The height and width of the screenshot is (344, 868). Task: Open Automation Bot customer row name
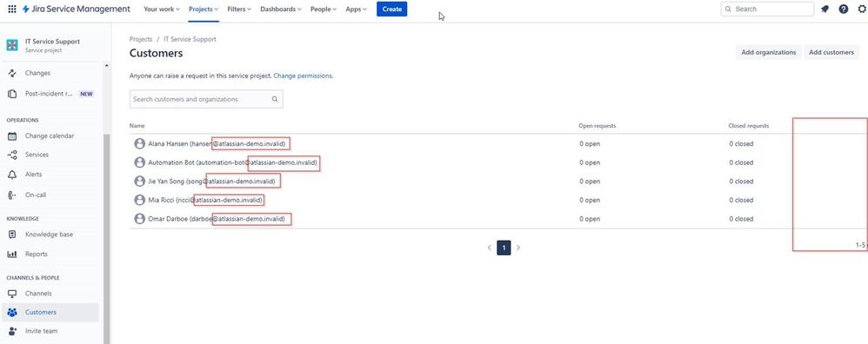point(233,162)
